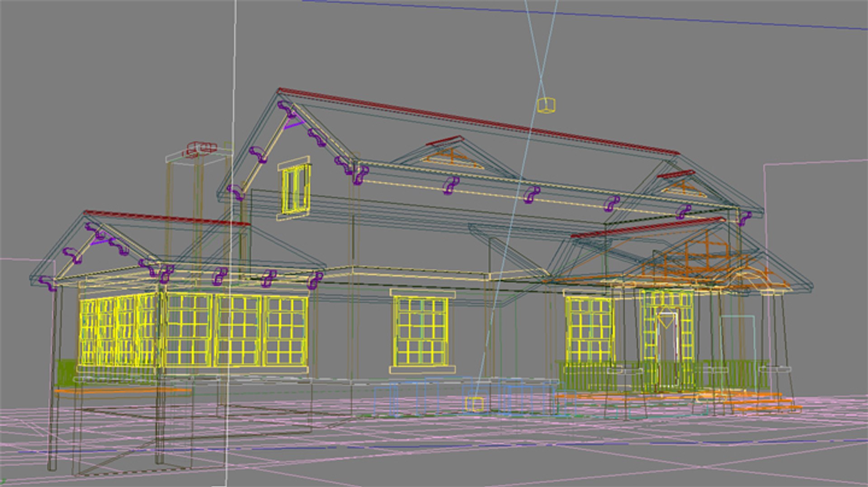Select the red chimney cap wireframe
This screenshot has width=868, height=487.
click(199, 149)
